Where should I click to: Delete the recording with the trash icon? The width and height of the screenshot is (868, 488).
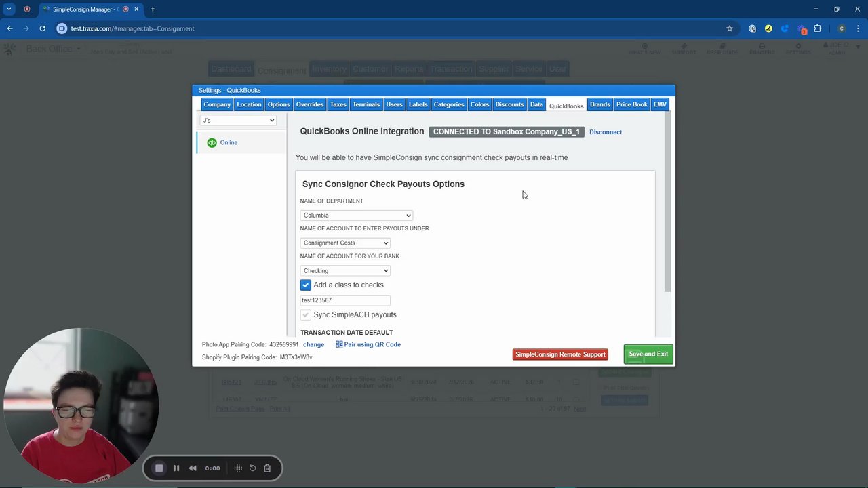(267, 468)
